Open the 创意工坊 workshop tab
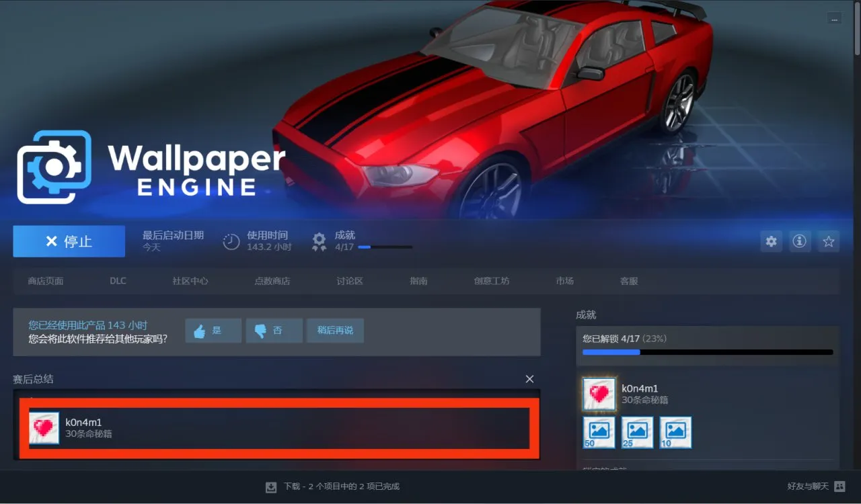The width and height of the screenshot is (861, 504). 492,281
